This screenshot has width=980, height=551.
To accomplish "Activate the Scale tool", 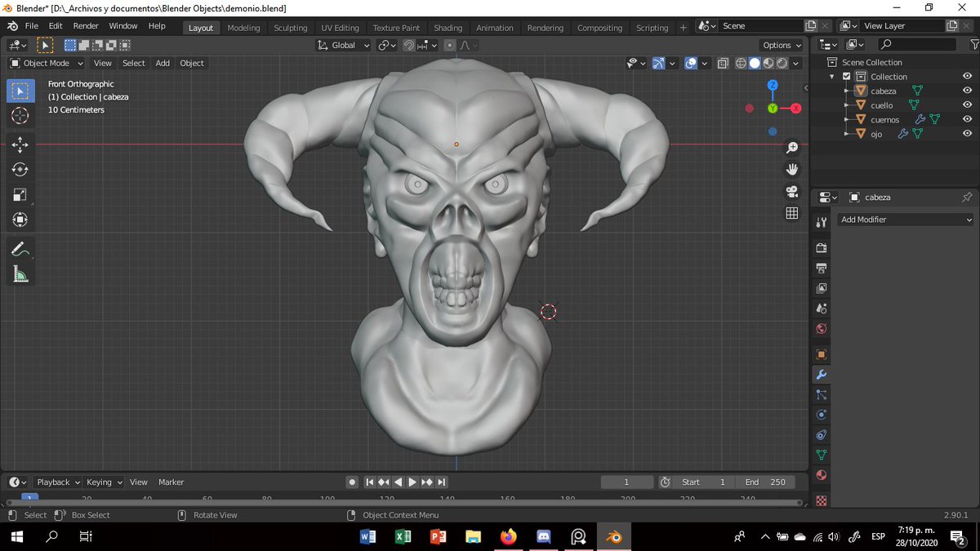I will point(20,194).
